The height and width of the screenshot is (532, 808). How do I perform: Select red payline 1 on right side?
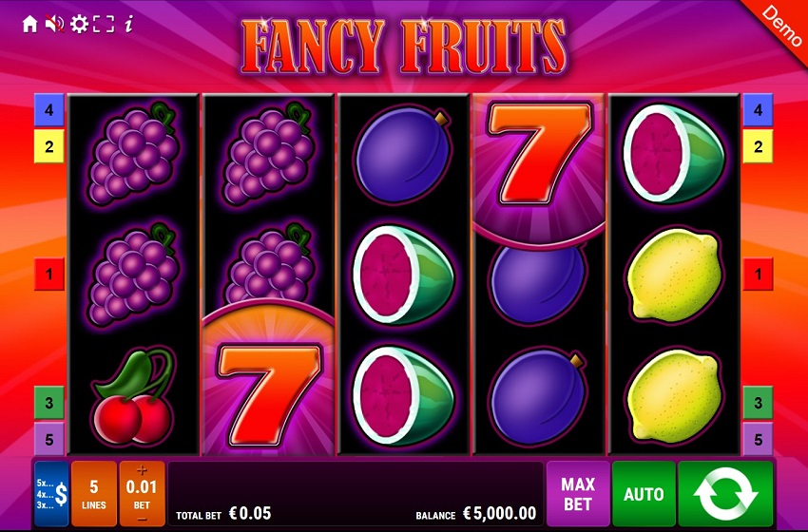[x=758, y=274]
